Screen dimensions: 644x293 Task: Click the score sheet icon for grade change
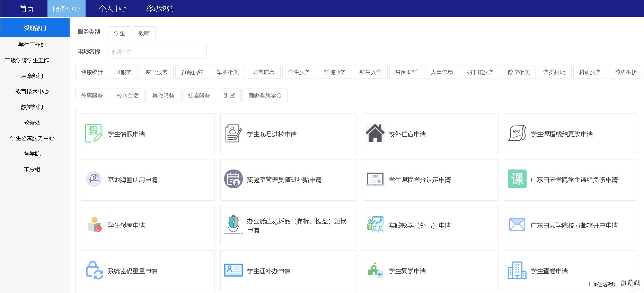[x=517, y=134]
